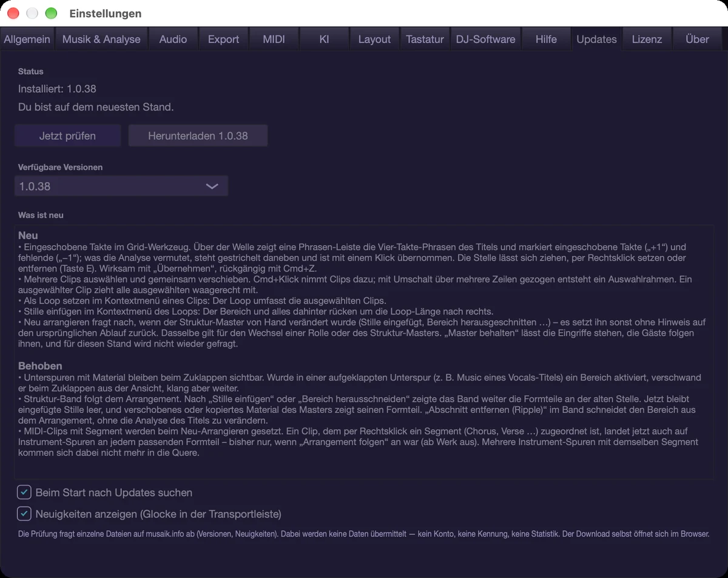Go to the Lizenz tab

(647, 39)
